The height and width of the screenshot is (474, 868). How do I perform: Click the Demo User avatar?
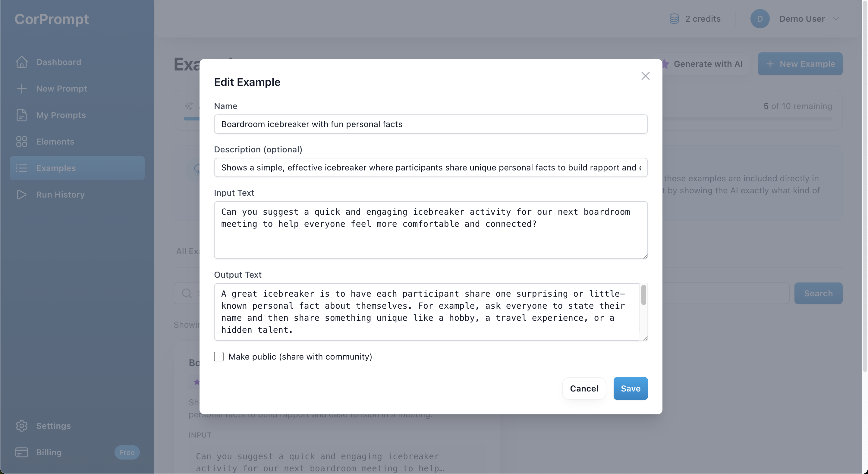tap(760, 18)
